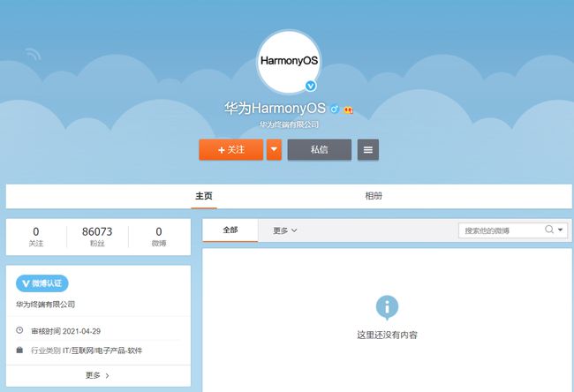Click the male gender icon beside the name
This screenshot has height=392, width=574.
coord(334,109)
